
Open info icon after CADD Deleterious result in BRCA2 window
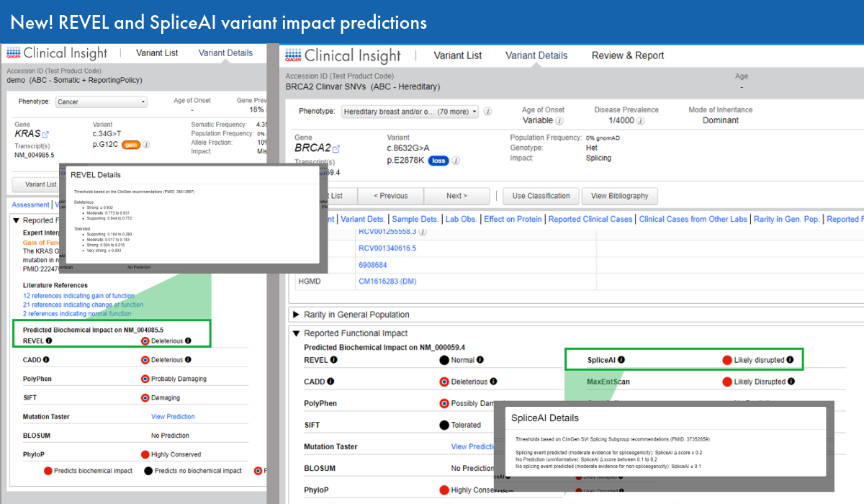tap(492, 382)
